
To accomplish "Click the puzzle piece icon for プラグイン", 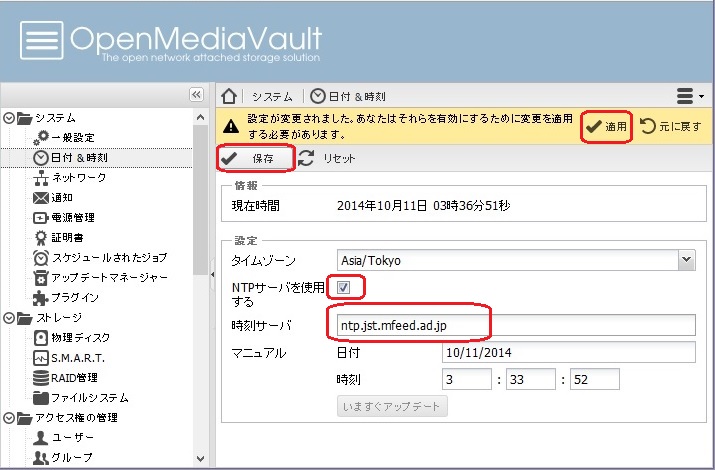I will pos(41,298).
